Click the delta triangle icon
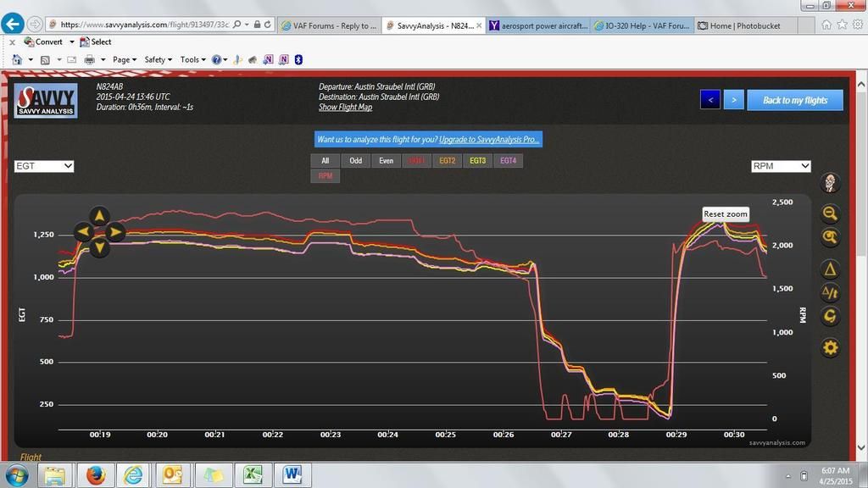The image size is (868, 488). (x=830, y=269)
